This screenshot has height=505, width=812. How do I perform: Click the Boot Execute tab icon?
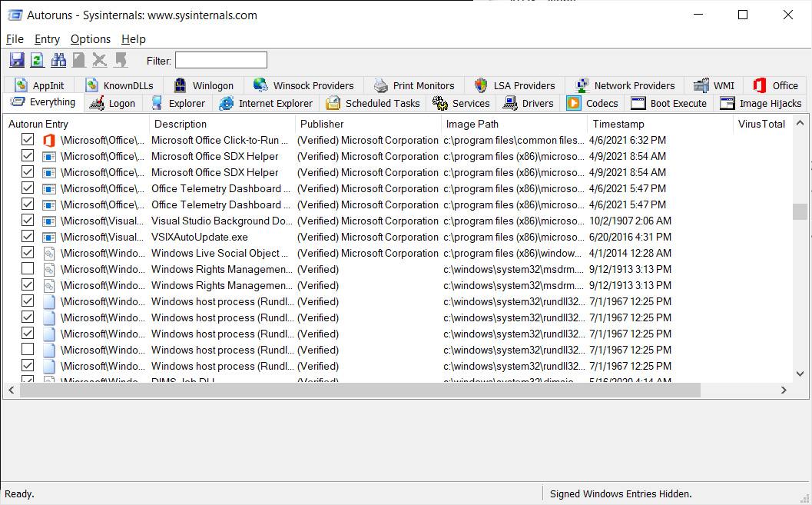[x=638, y=103]
